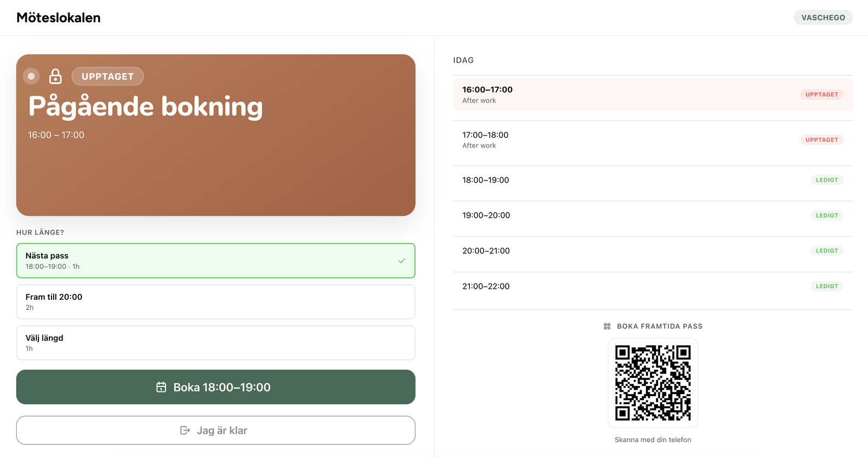The height and width of the screenshot is (458, 868).
Task: Select the Nästa pass 18:00–19:00 option
Action: point(216,261)
